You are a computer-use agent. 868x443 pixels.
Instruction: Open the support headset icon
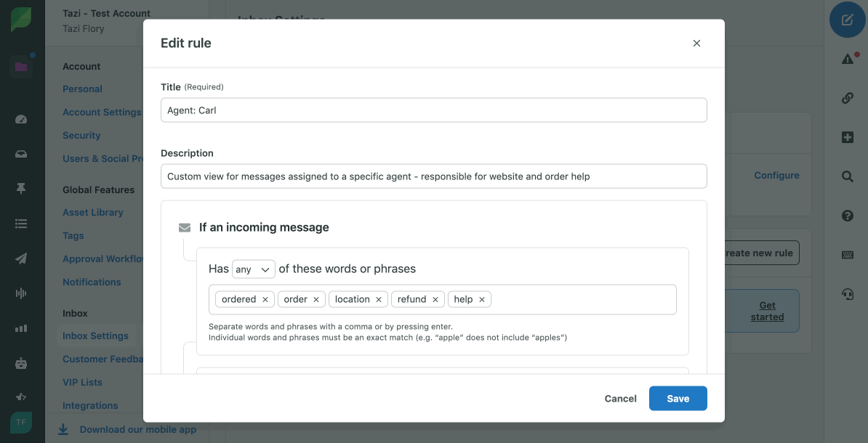[847, 294]
